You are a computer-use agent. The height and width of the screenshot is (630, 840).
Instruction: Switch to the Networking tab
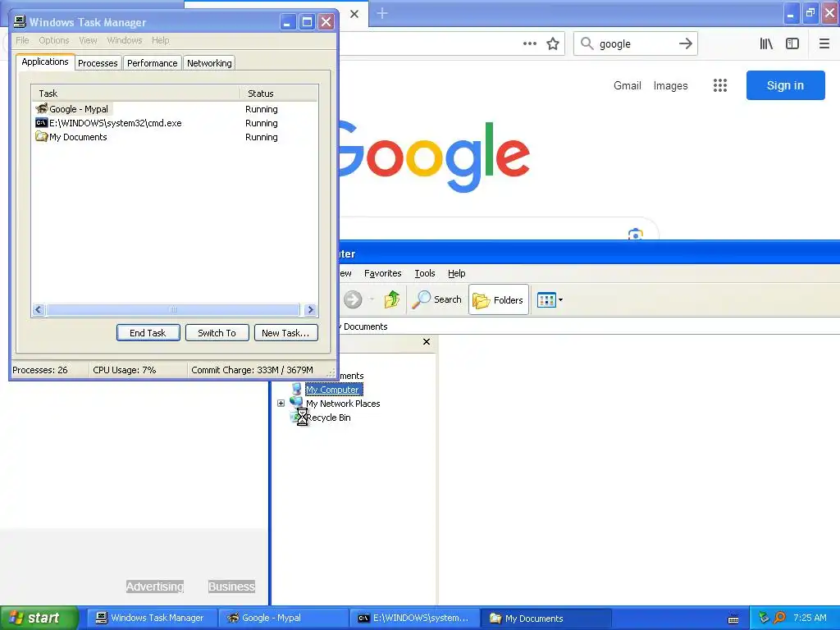tap(209, 63)
